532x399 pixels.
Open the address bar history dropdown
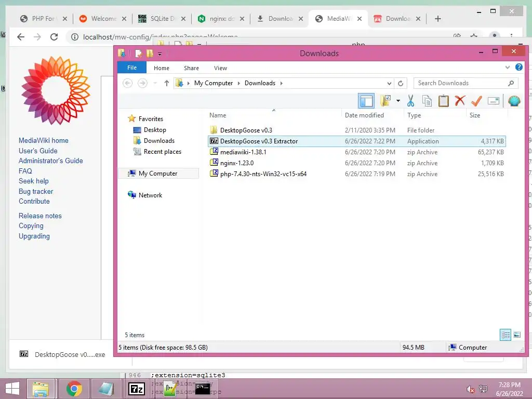tap(389, 83)
